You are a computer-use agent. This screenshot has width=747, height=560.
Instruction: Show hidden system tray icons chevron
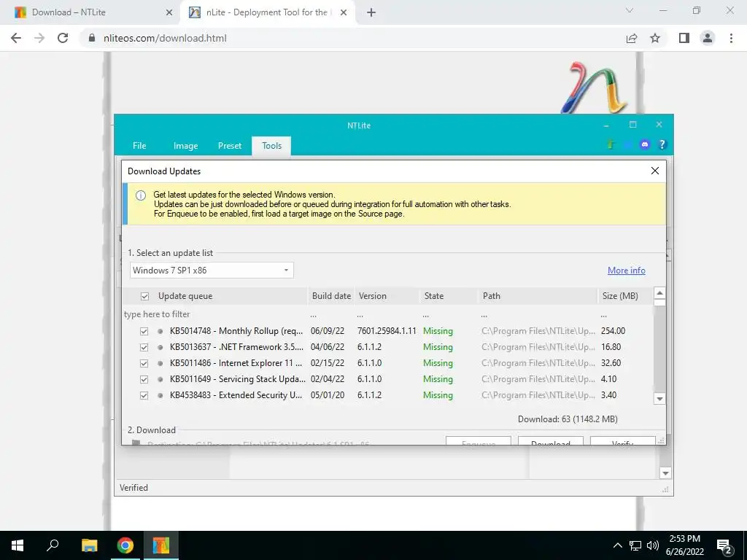coord(617,545)
